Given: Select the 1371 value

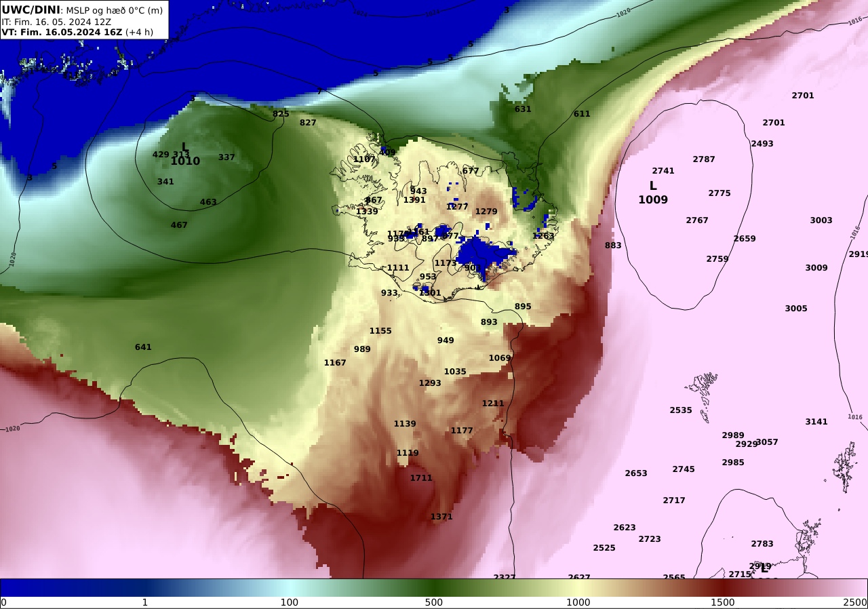Looking at the screenshot, I should 441,517.
